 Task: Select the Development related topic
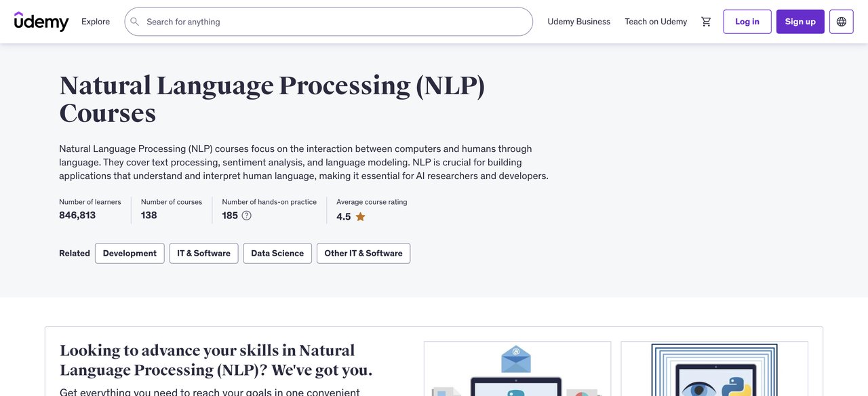coord(130,254)
